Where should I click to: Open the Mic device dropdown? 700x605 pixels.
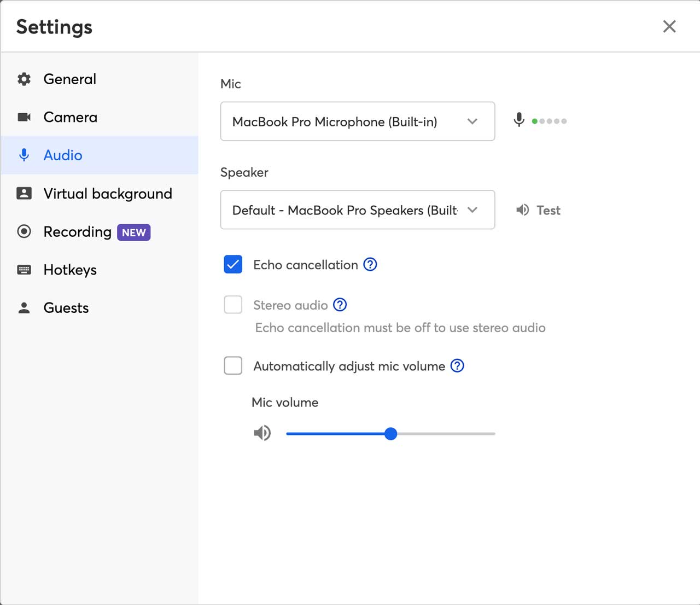click(358, 121)
